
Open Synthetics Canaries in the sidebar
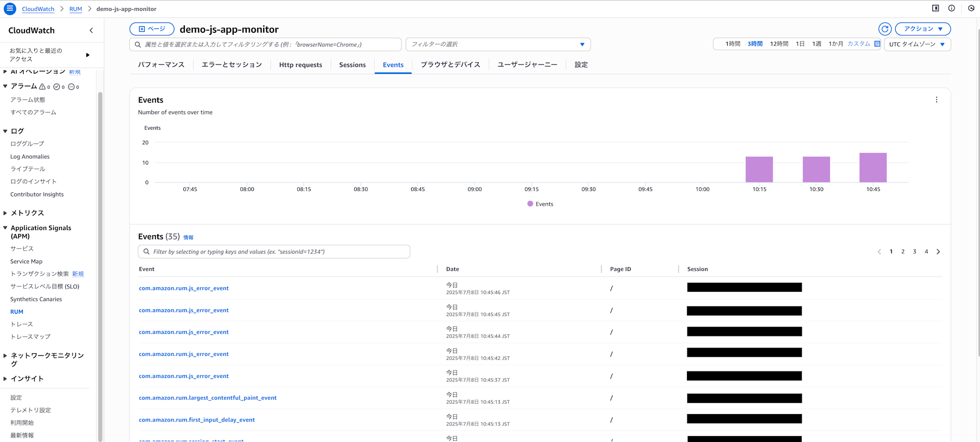point(36,299)
